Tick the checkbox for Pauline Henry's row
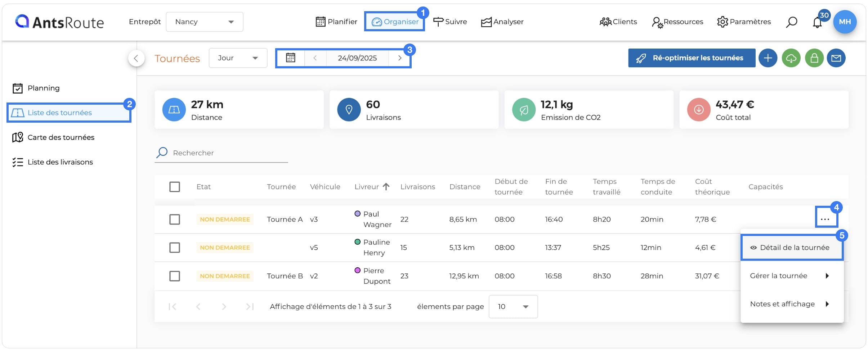 [x=175, y=247]
